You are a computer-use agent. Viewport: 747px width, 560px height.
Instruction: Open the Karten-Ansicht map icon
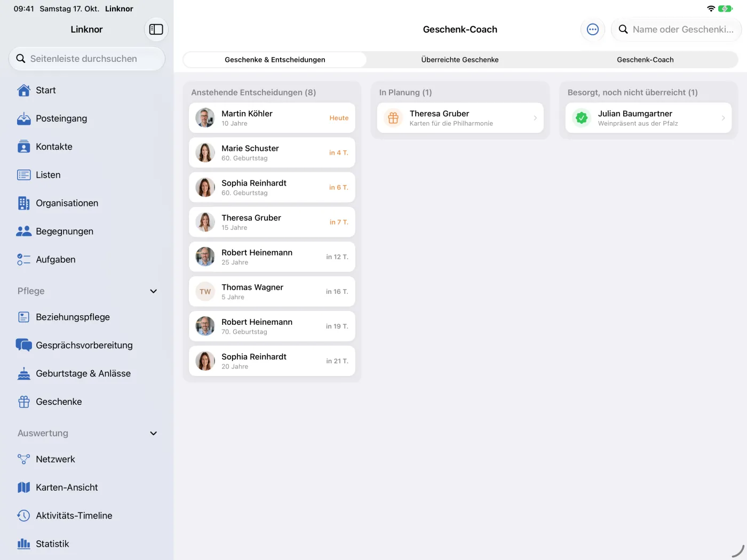[24, 487]
